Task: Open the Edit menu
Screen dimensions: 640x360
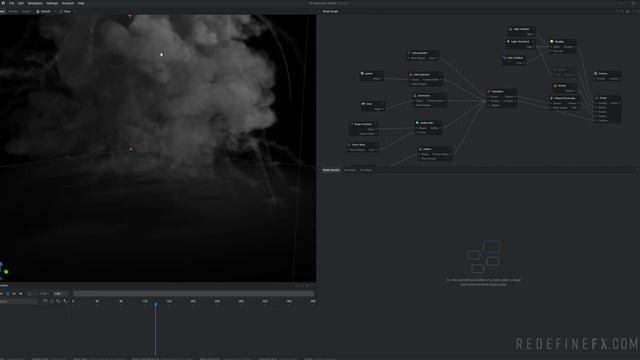Action: pos(20,3)
